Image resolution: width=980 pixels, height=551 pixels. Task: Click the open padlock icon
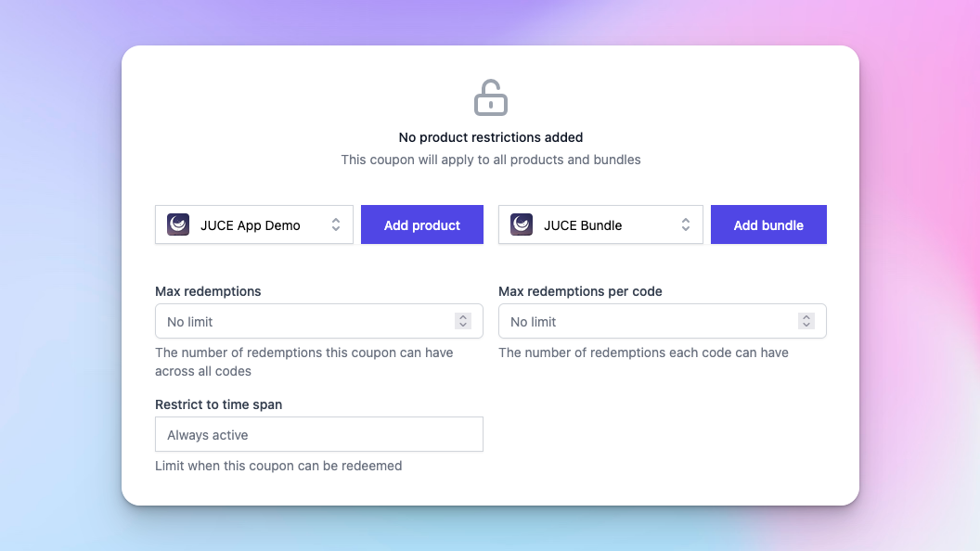click(491, 97)
